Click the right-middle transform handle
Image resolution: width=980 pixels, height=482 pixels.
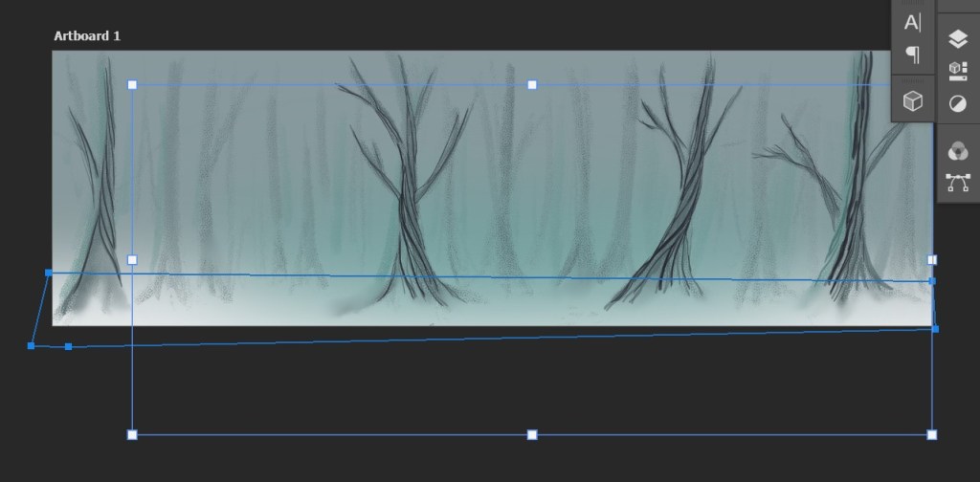pyautogui.click(x=932, y=260)
